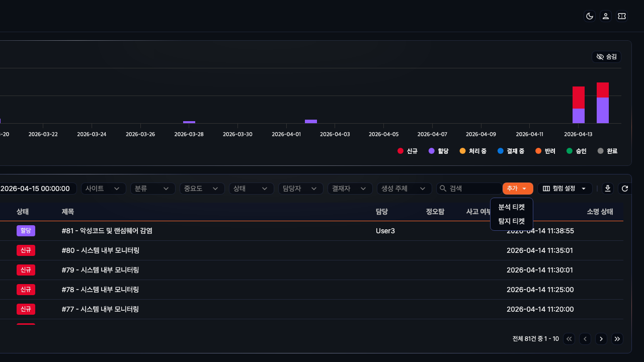Download the ticket list via the download icon

[608, 189]
